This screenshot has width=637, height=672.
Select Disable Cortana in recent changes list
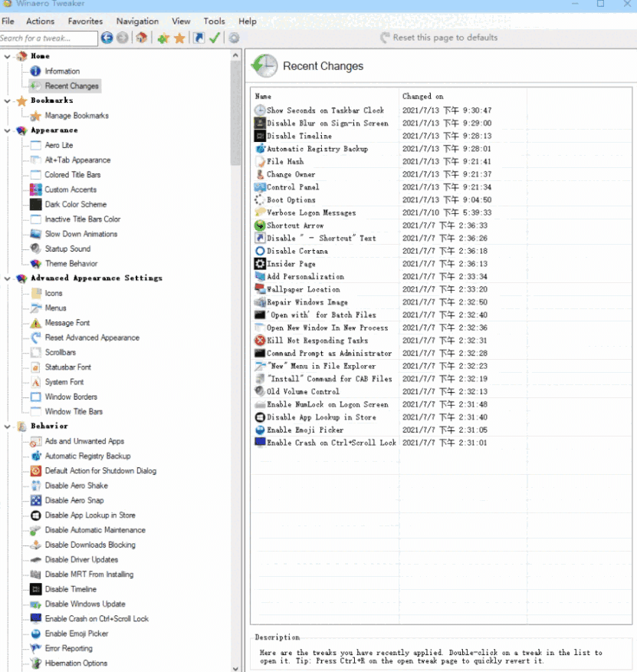click(297, 251)
